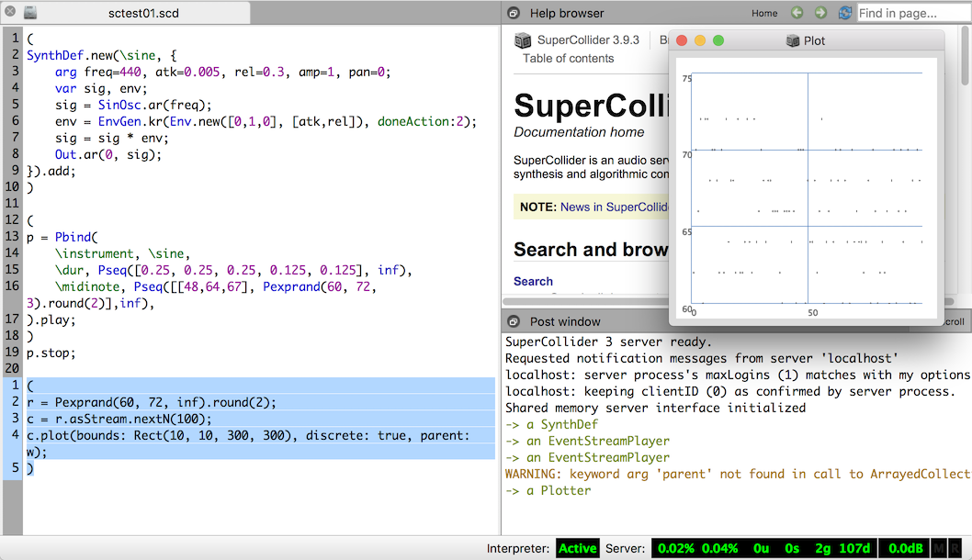Open the Search link in documentation
Image resolution: width=972 pixels, height=560 pixels.
point(533,282)
